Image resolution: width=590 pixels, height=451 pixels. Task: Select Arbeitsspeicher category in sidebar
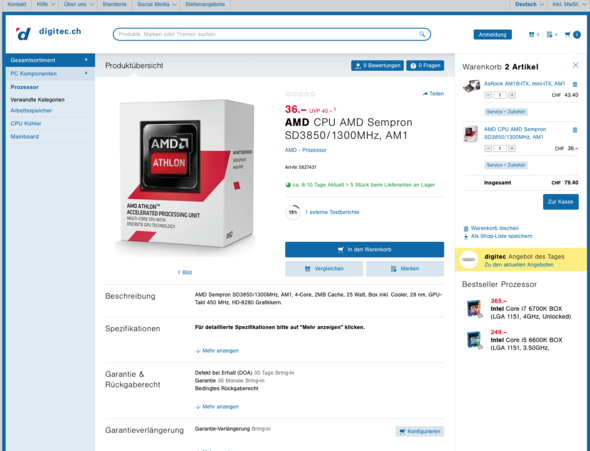coord(31,111)
